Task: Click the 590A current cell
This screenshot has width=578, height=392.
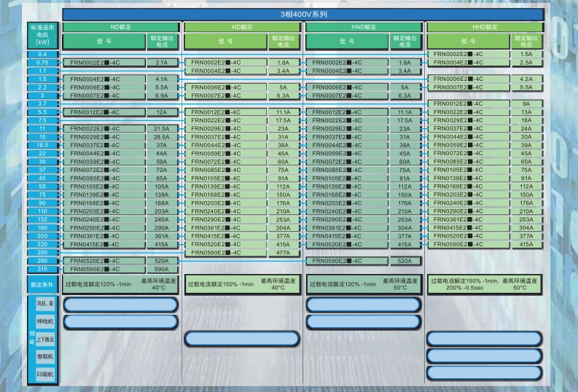Action: 162,269
